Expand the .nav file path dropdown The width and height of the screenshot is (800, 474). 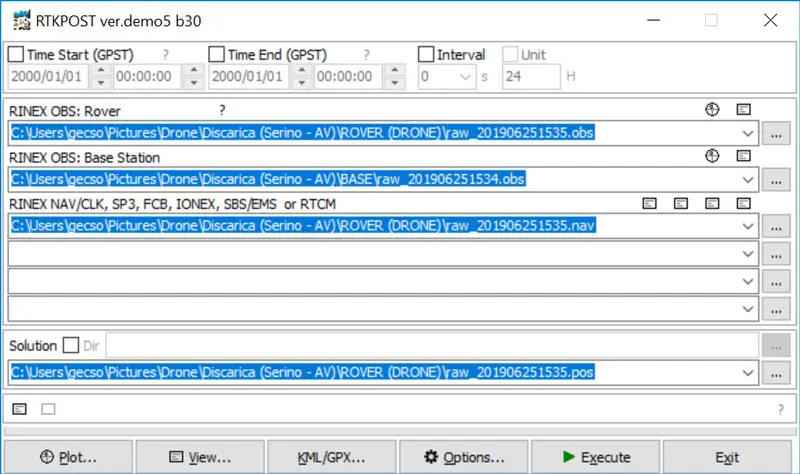[747, 226]
